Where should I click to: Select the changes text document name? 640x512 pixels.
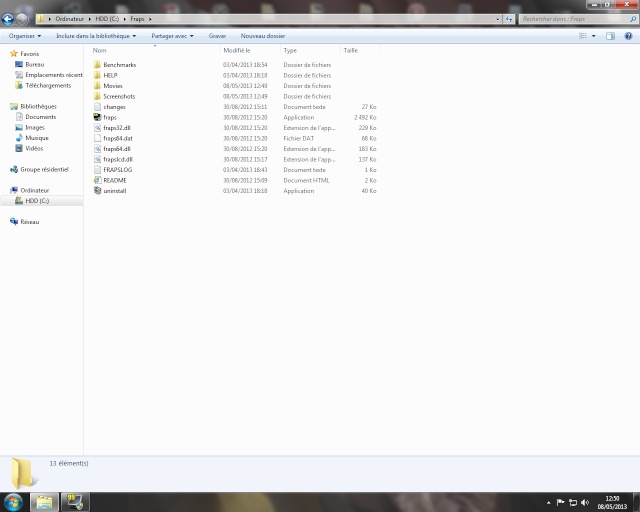click(x=114, y=107)
